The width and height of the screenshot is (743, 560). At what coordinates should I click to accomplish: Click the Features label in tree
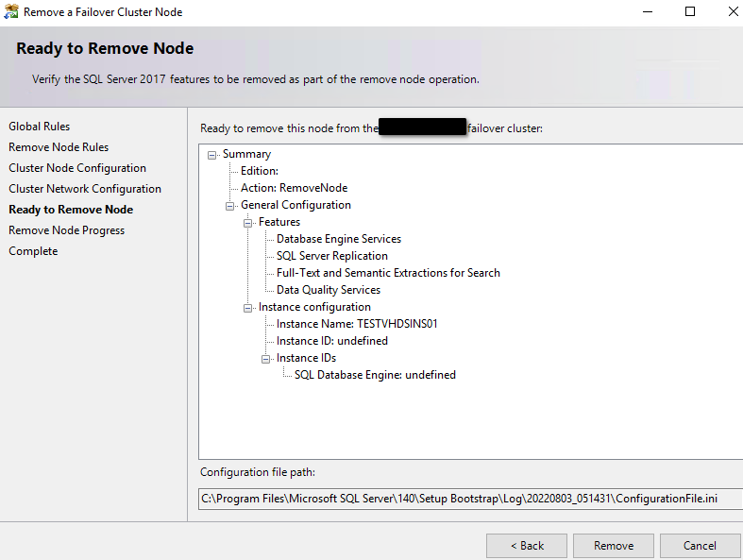pyautogui.click(x=279, y=222)
